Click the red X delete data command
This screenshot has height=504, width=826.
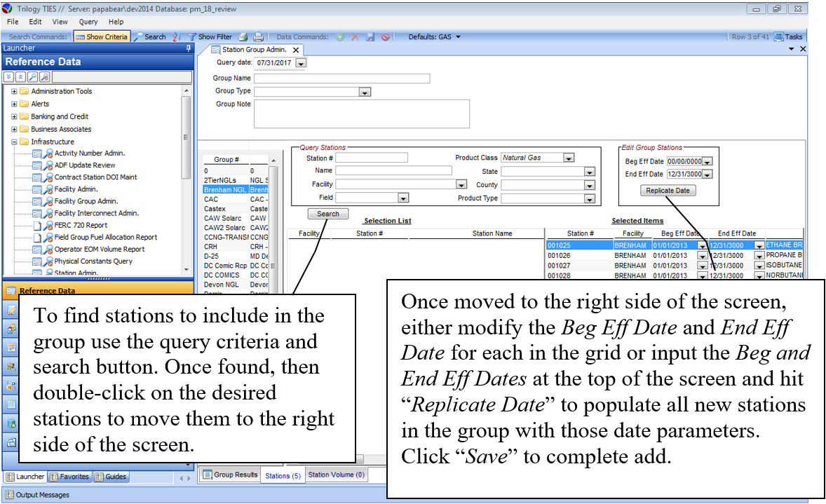coord(355,36)
